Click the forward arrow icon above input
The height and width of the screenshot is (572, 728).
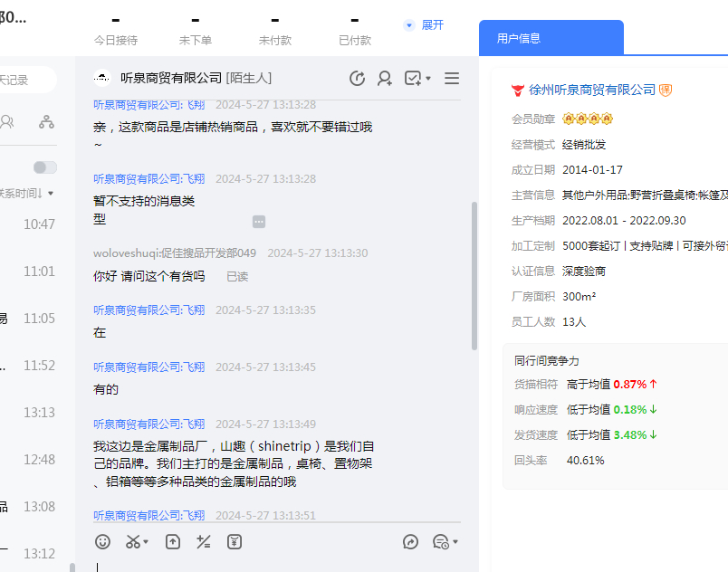[410, 541]
